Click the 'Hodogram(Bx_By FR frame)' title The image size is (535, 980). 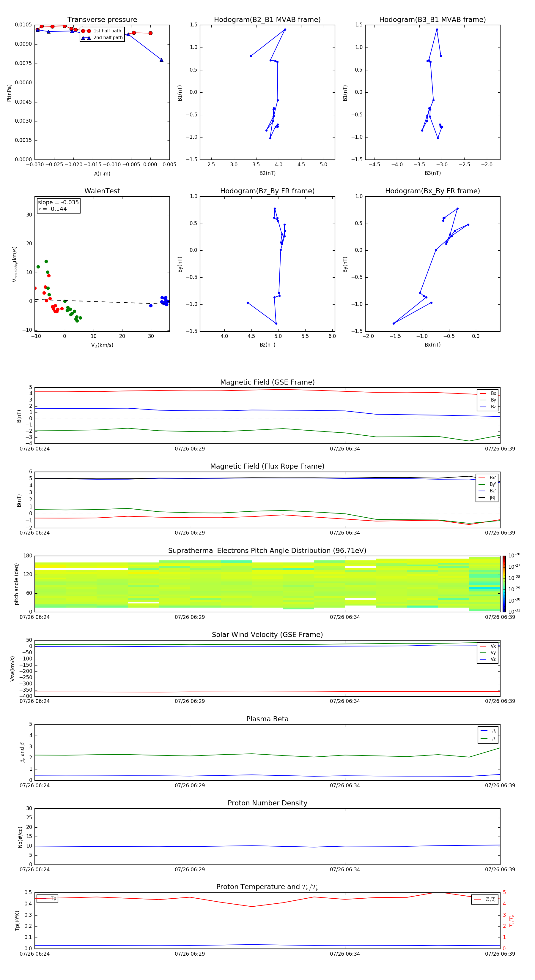click(432, 191)
